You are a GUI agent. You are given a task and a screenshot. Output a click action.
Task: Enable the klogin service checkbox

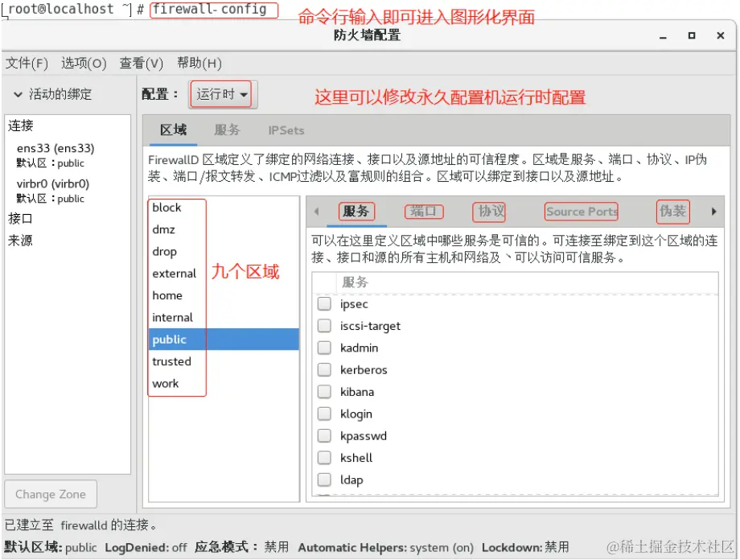pos(324,414)
